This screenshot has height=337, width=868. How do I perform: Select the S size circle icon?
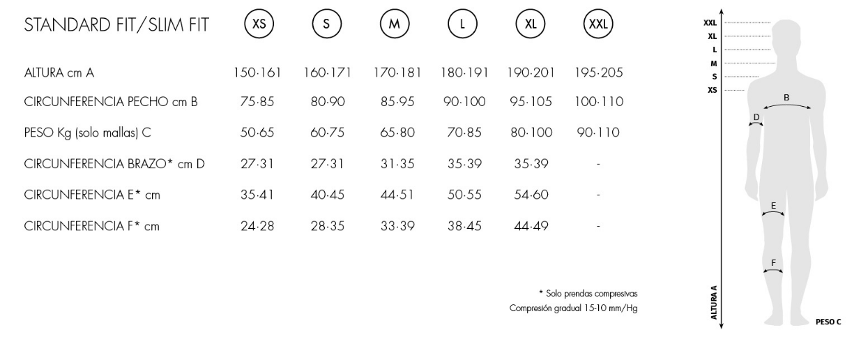(x=328, y=24)
